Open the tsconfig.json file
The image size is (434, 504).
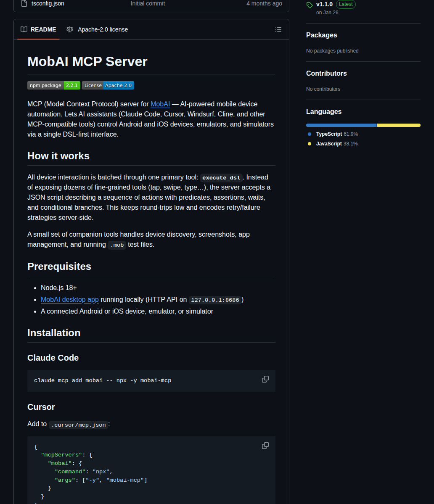pos(48,3)
